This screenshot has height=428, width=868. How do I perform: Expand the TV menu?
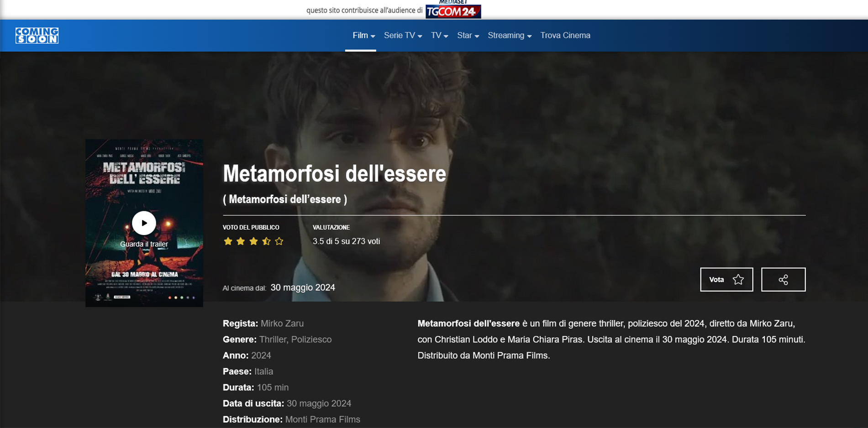pyautogui.click(x=439, y=36)
